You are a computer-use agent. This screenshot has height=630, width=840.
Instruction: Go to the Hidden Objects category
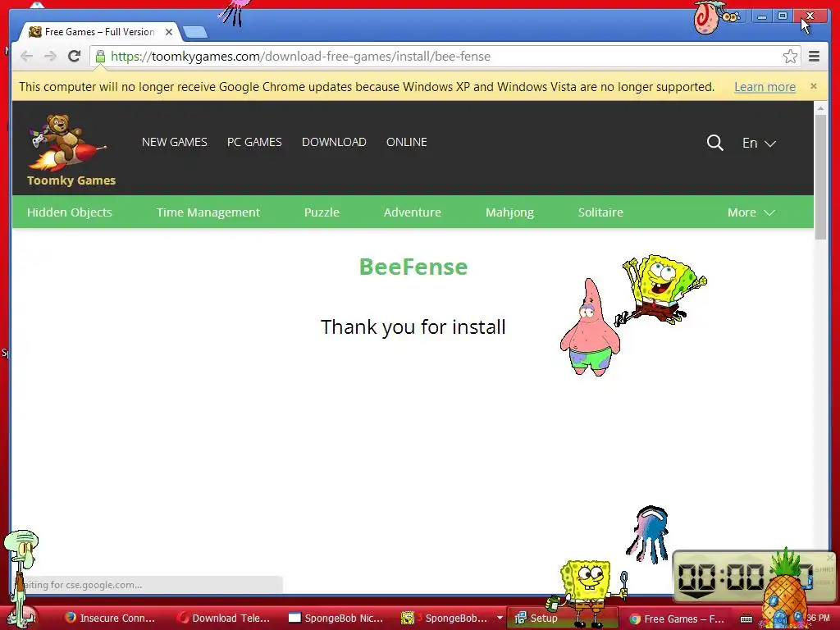click(x=70, y=212)
